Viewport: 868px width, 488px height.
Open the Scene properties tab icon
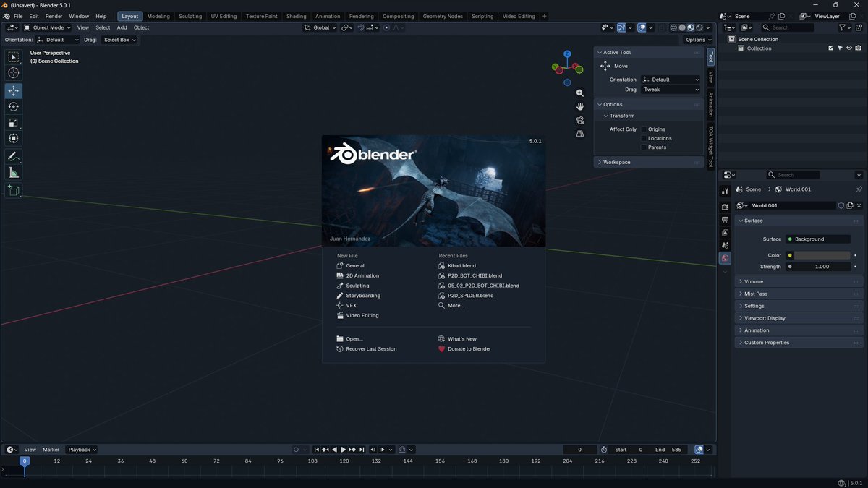coord(726,246)
